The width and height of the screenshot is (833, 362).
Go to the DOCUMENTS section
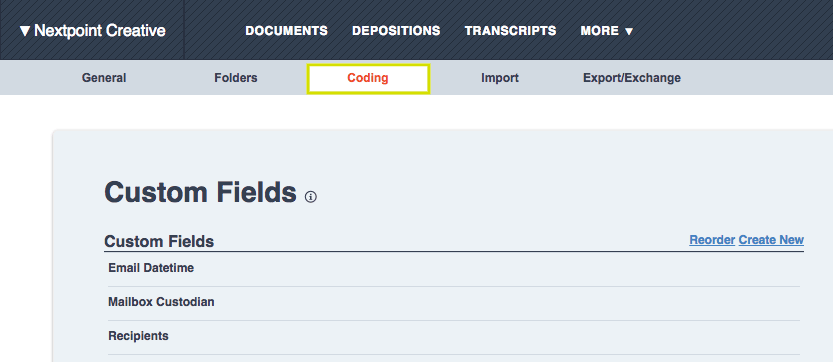coord(286,31)
